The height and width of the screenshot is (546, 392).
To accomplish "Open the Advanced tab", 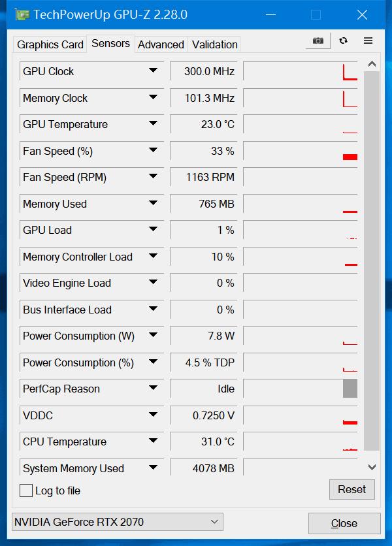I will point(161,44).
